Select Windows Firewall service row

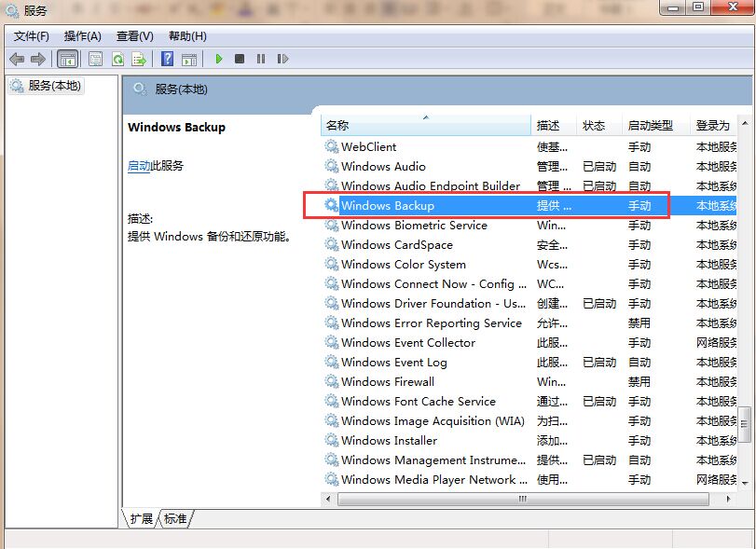click(x=529, y=382)
